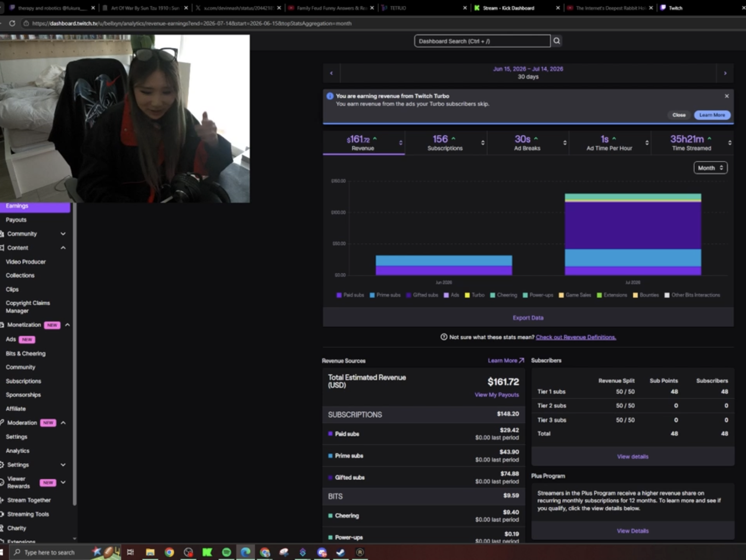Click the help icon beside 'Not sure what these stats mean'
This screenshot has height=560, width=746.
pos(444,337)
